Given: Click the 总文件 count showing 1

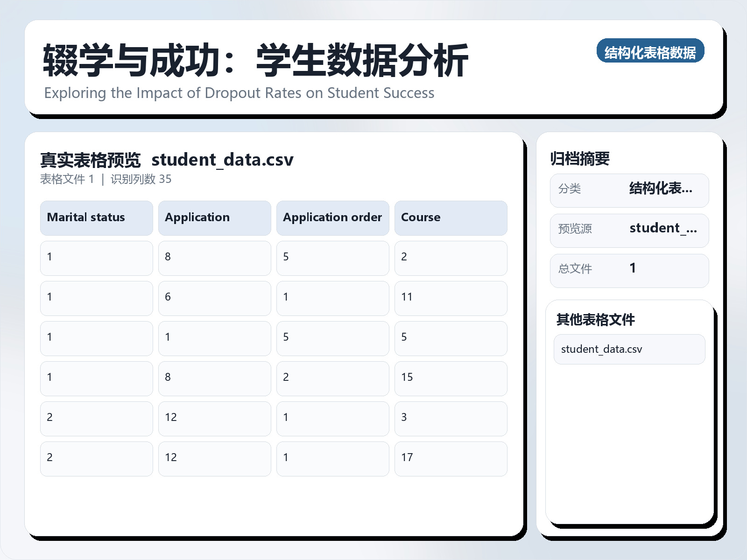Looking at the screenshot, I should (629, 270).
